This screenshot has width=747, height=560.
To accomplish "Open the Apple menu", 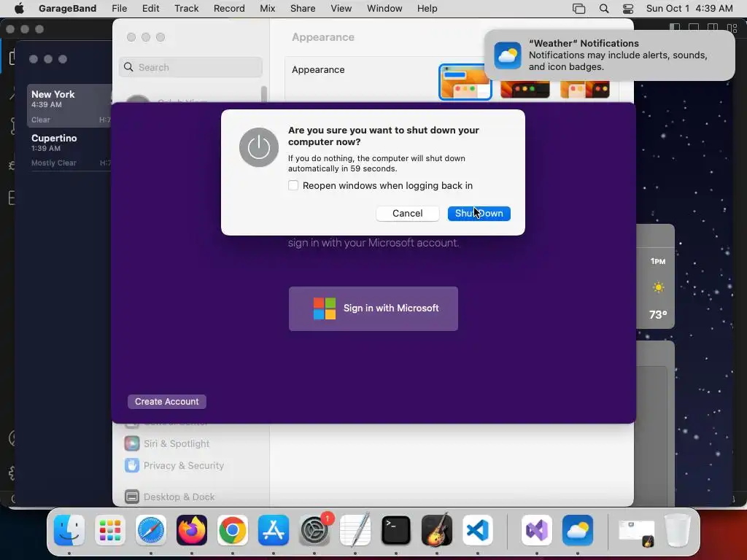I will [19, 8].
